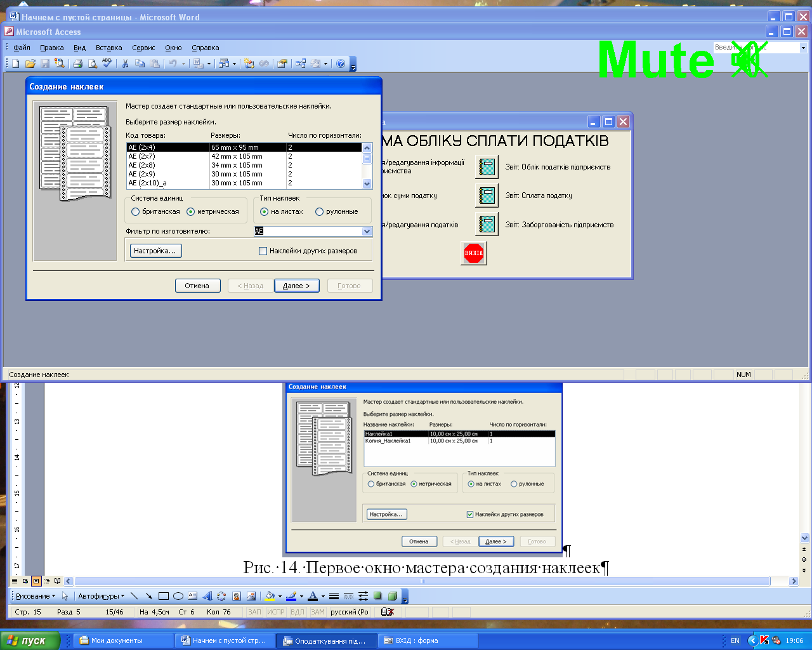Open the Фильтр по изготовителю dropdown arrow
The image size is (812, 650).
click(367, 232)
